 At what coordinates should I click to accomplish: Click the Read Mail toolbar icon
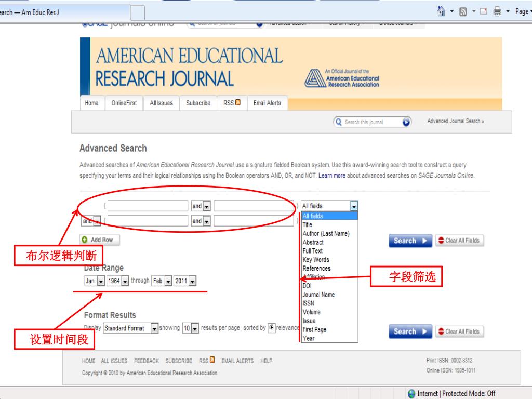coord(484,11)
